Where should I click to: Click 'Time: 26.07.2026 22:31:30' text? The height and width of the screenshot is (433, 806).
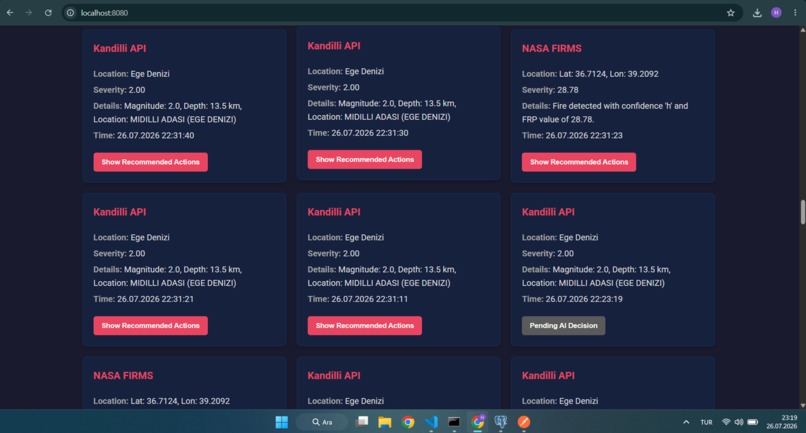coord(358,133)
